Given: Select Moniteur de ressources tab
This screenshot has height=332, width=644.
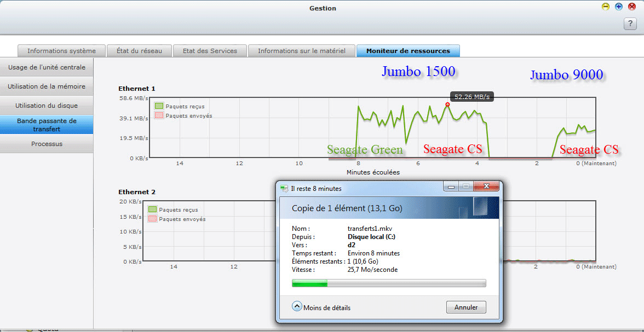Looking at the screenshot, I should [408, 51].
